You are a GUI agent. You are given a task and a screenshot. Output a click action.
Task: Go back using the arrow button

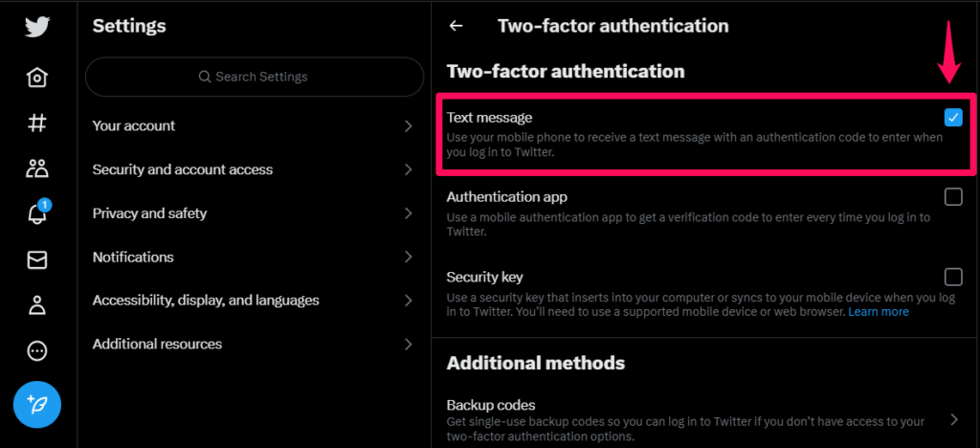(x=457, y=26)
